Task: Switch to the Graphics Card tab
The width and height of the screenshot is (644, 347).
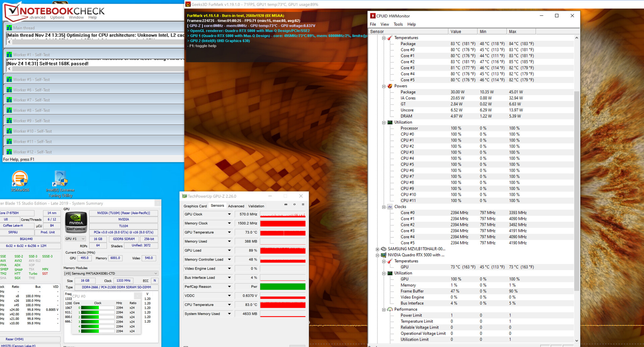Action: [x=195, y=206]
